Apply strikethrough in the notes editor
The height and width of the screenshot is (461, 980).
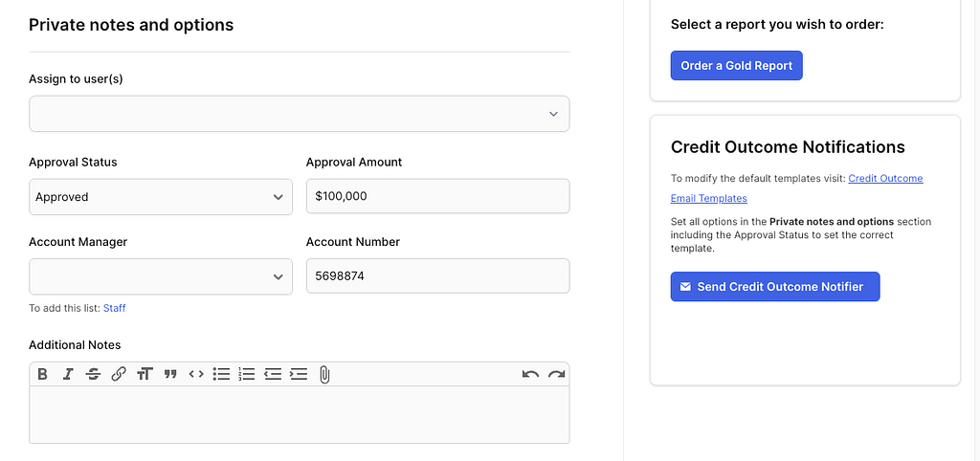tap(93, 374)
